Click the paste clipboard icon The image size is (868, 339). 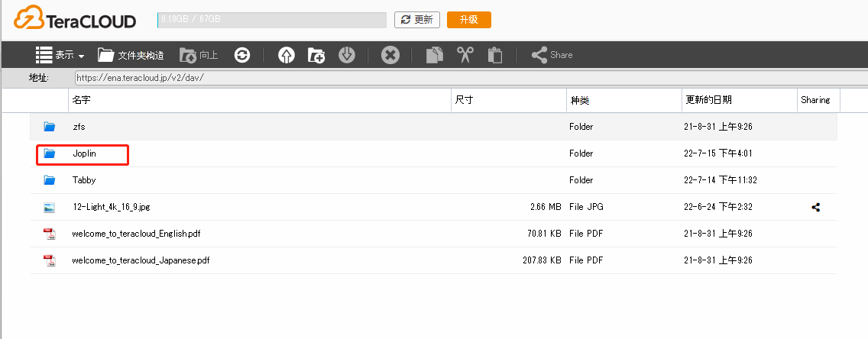pyautogui.click(x=495, y=55)
